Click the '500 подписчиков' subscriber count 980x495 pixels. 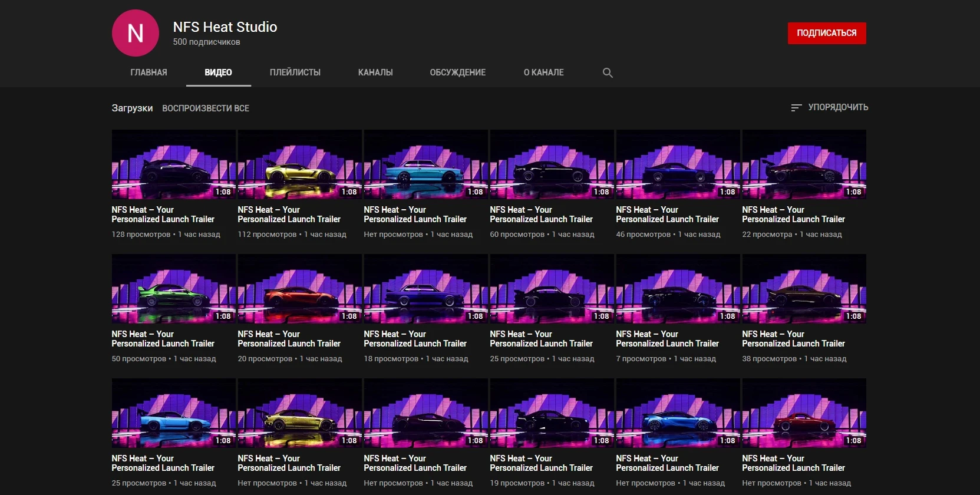click(x=206, y=42)
